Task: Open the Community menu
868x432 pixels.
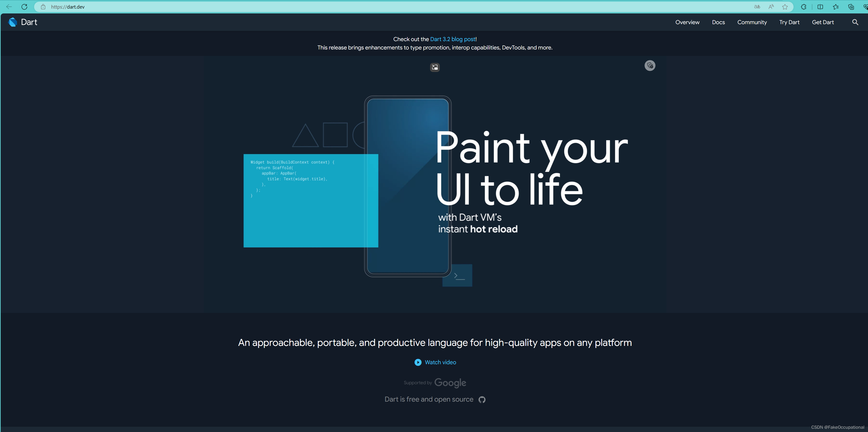Action: (x=752, y=22)
